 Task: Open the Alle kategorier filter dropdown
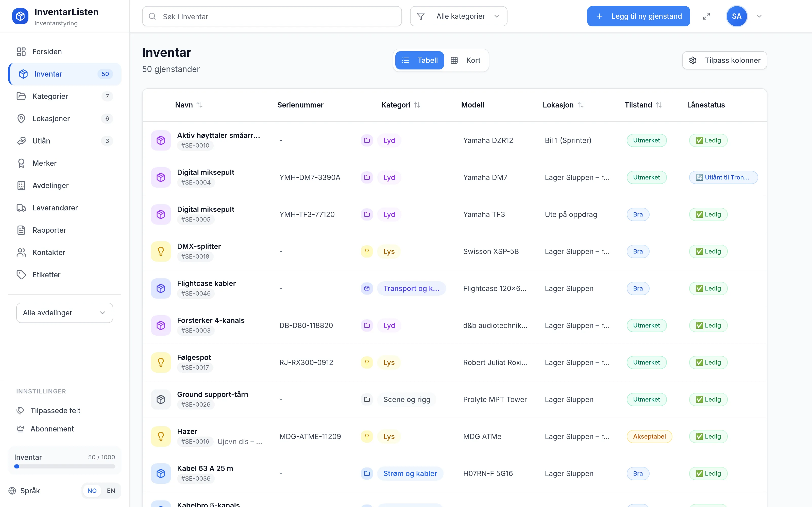coord(458,16)
